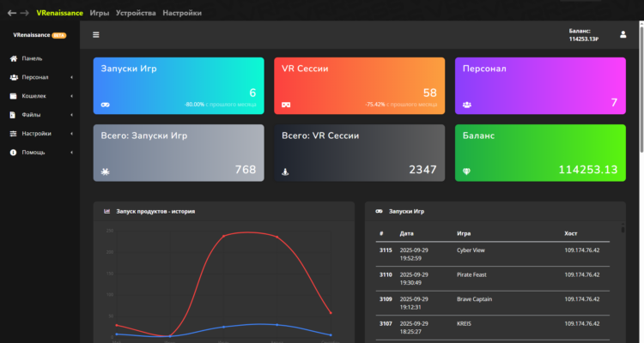Click the Запуски Игр table scrollbar
The image size is (644, 343).
click(623, 228)
